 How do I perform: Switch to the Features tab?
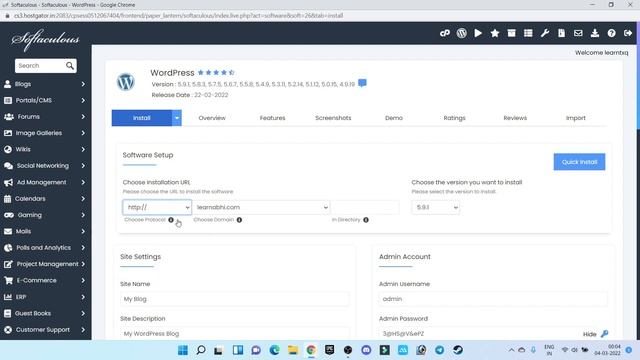click(273, 118)
